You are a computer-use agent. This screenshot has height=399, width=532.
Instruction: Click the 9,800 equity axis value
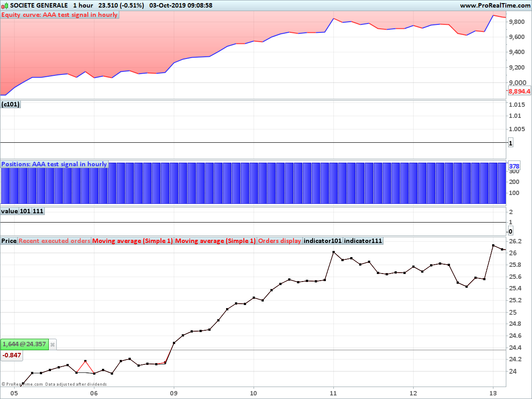click(x=517, y=22)
